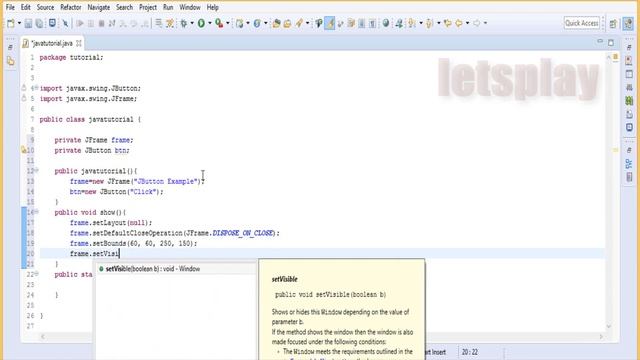Click the External Tools run icon
The height and width of the screenshot is (360, 640).
point(220,23)
